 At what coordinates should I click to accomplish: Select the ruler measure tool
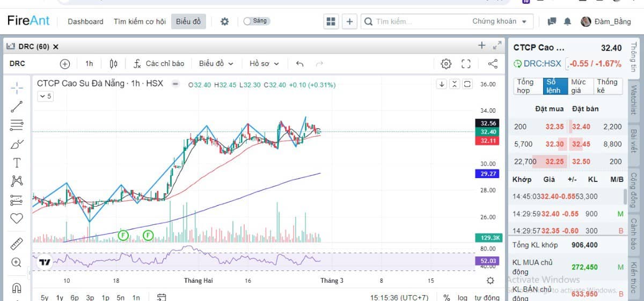17,244
